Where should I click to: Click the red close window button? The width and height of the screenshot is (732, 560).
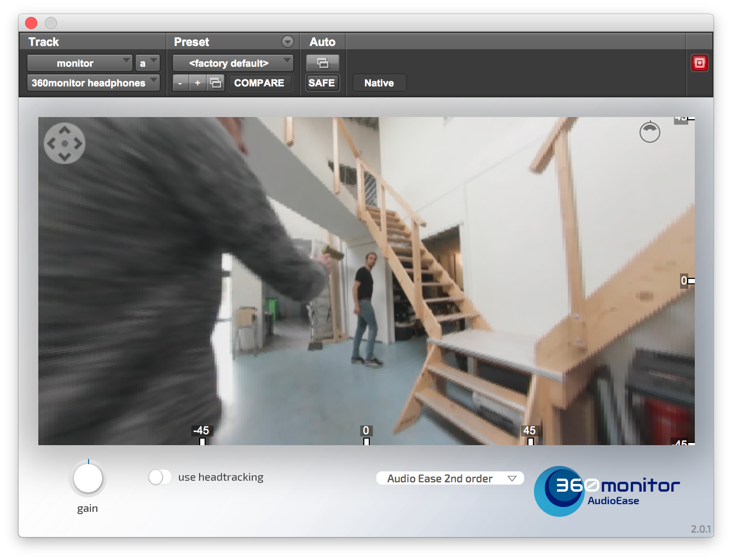click(31, 23)
